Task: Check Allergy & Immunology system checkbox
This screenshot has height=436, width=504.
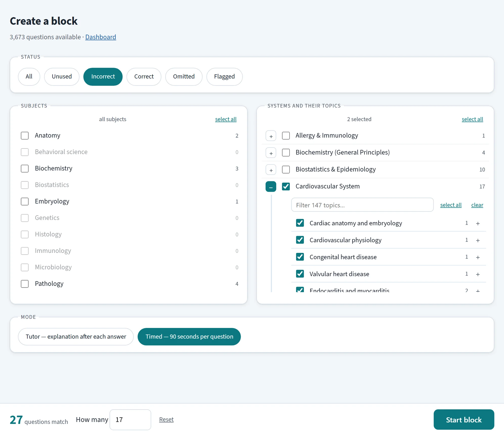Action: coord(286,136)
